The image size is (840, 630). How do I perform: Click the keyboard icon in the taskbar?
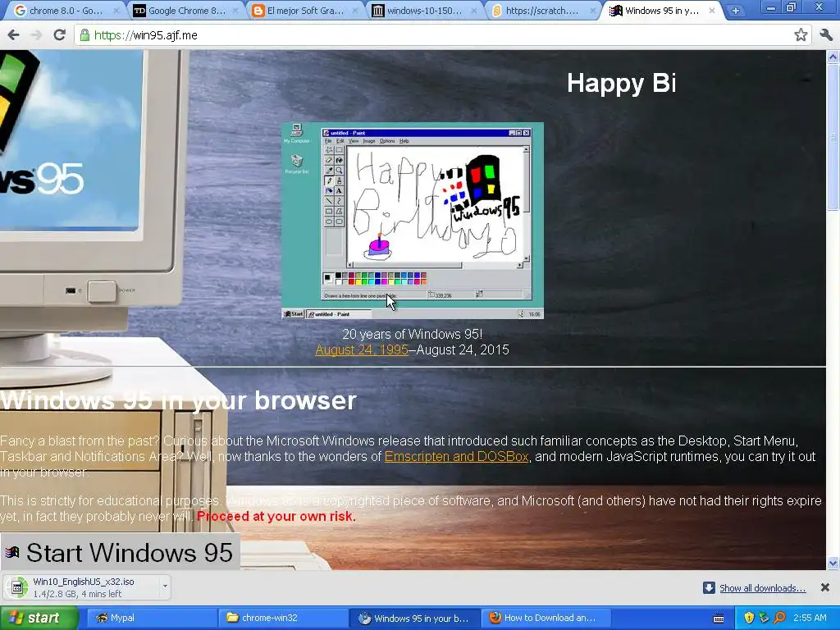(x=719, y=619)
